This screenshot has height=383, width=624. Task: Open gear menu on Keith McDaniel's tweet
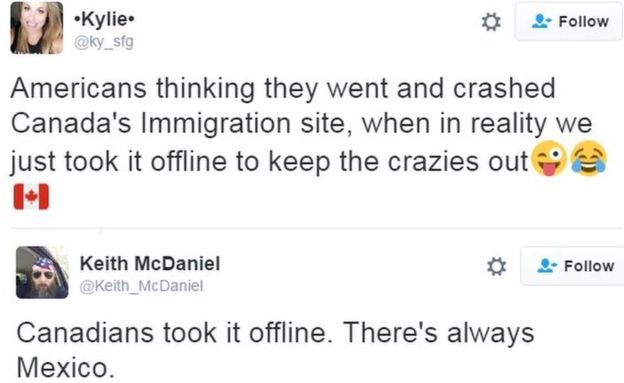point(496,266)
